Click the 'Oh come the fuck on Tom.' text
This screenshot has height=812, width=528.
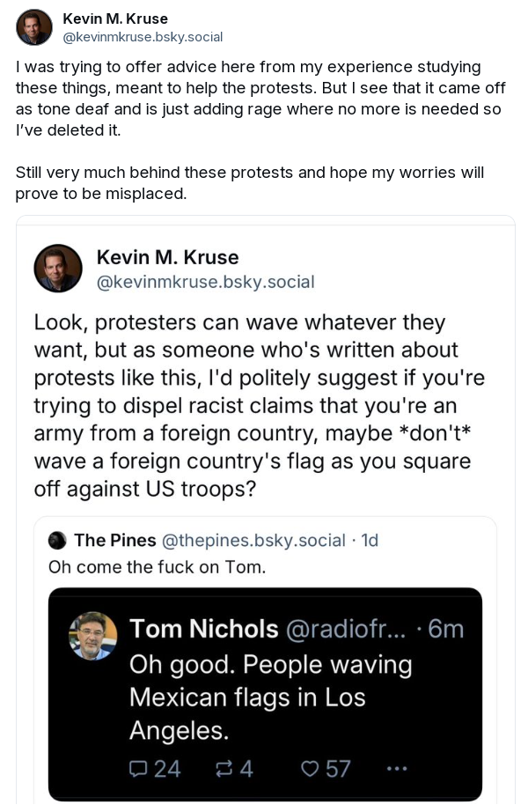tap(156, 566)
